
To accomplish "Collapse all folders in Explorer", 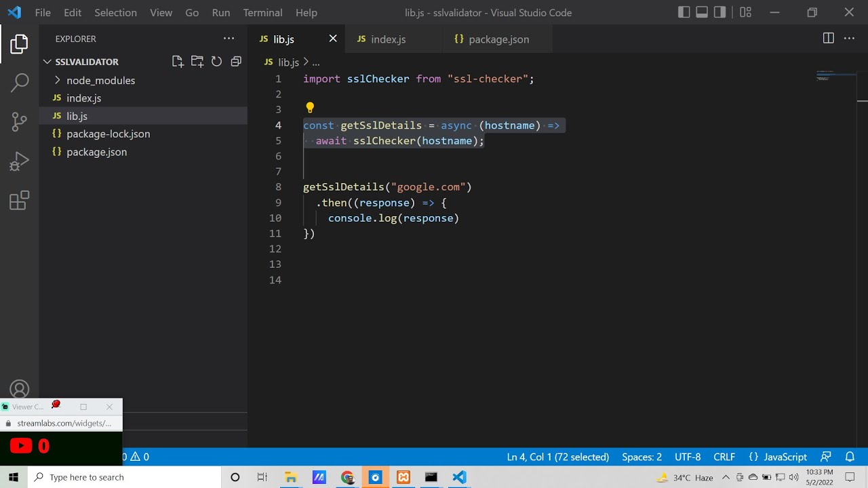I will (235, 61).
